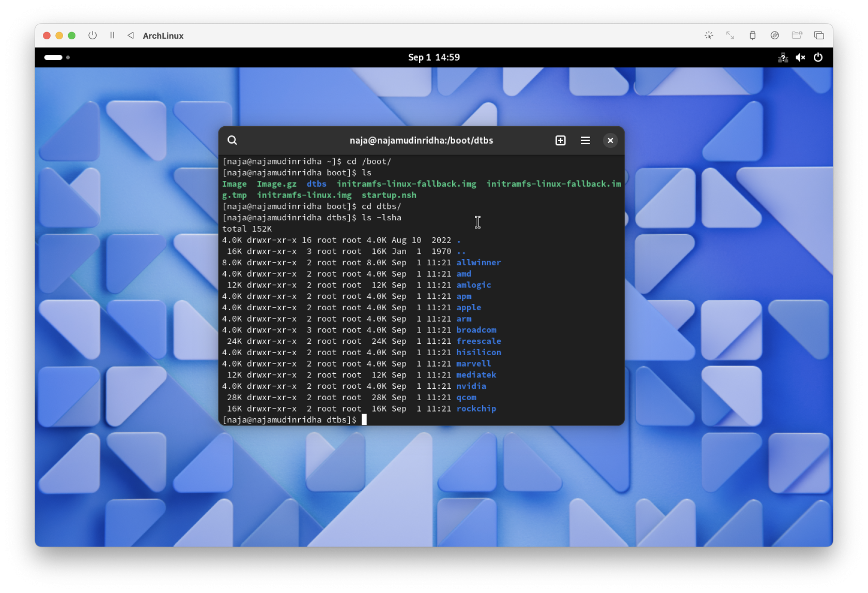This screenshot has height=593, width=868.
Task: Click the nvidia directory name
Action: click(x=471, y=386)
